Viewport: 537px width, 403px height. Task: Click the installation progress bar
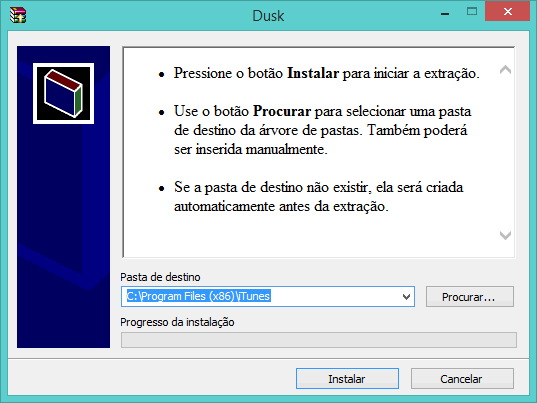coord(319,340)
